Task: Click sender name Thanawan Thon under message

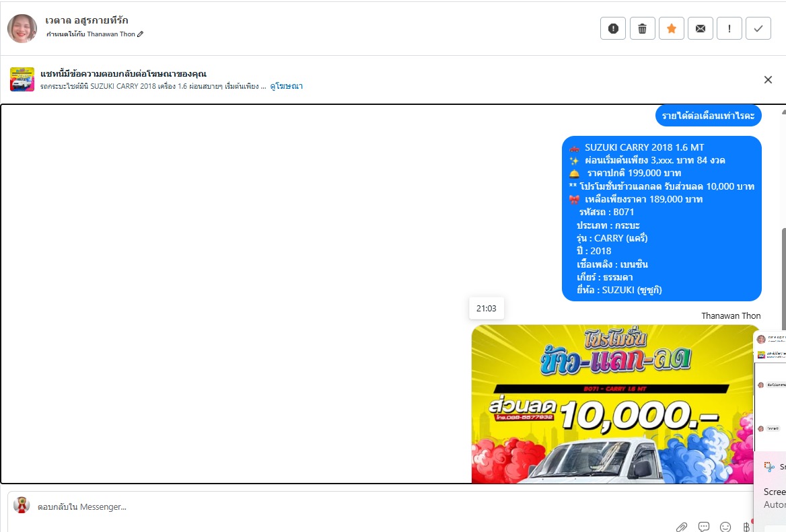Action: [x=731, y=315]
